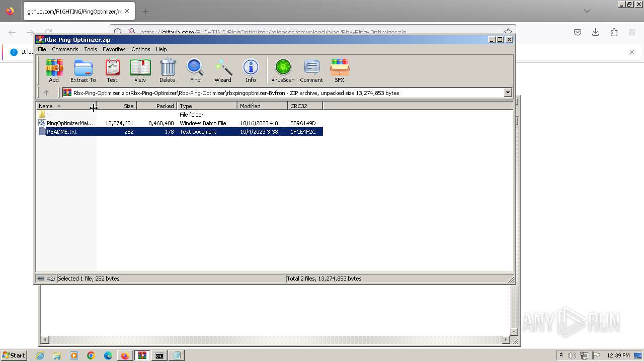Go up one folder level arrow

coord(46,93)
